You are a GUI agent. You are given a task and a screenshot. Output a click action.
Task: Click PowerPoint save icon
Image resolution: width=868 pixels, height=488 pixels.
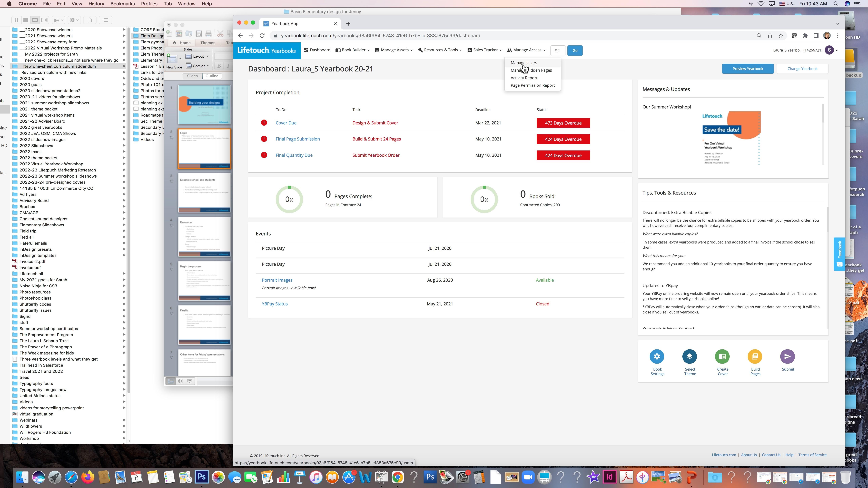199,33
